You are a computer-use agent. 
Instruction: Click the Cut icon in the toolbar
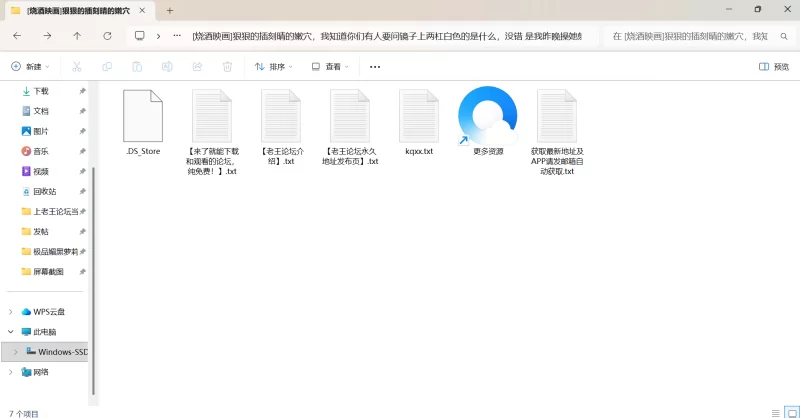(76, 67)
